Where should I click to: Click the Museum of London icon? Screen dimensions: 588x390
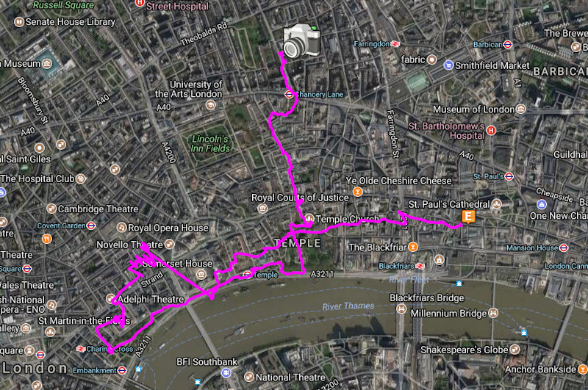(x=521, y=109)
